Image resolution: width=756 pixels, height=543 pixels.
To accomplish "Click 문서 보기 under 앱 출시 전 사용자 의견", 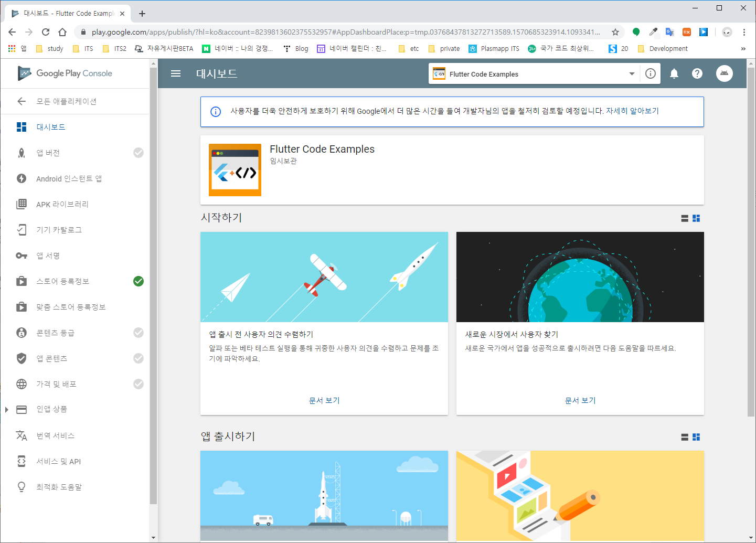I will [324, 400].
